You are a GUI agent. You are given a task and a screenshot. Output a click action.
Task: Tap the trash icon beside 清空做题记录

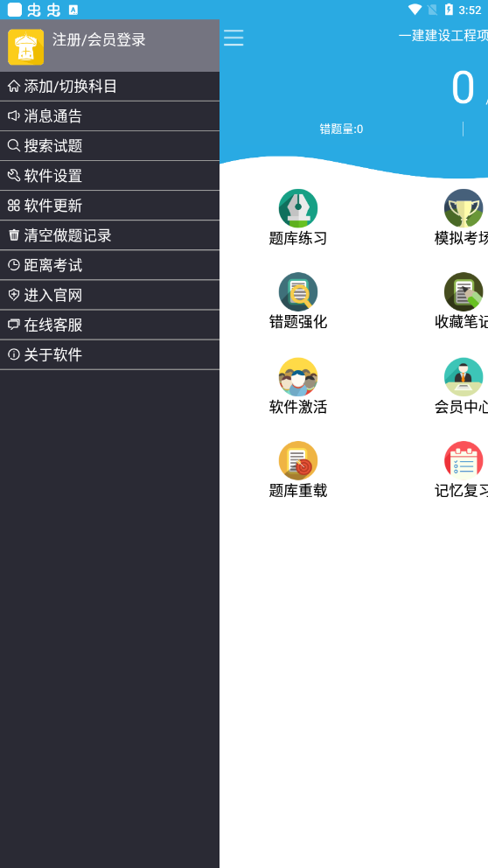click(14, 235)
